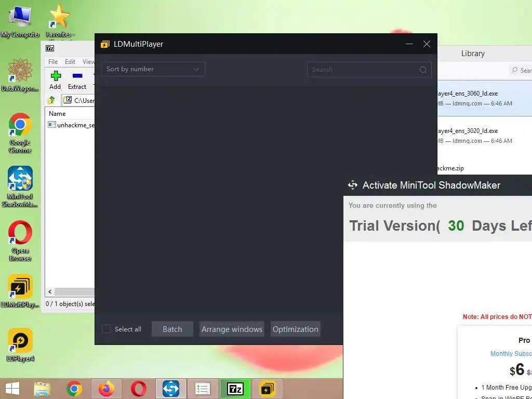532x399 pixels.
Task: Minimize the LDMultiPlayer window
Action: pyautogui.click(x=409, y=44)
